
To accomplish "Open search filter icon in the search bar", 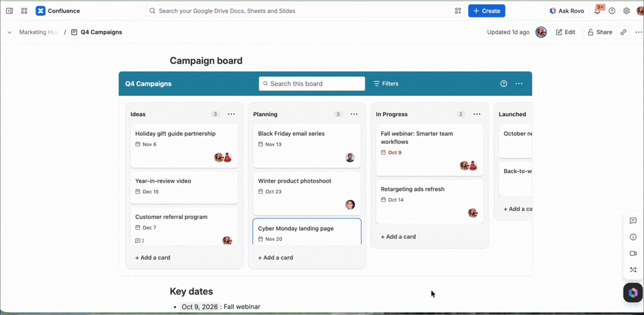I will [458, 11].
